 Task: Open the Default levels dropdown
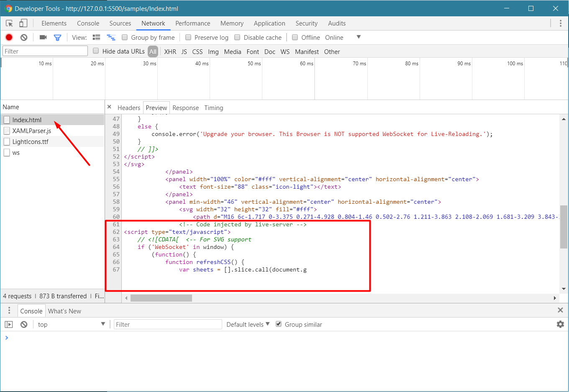point(248,324)
